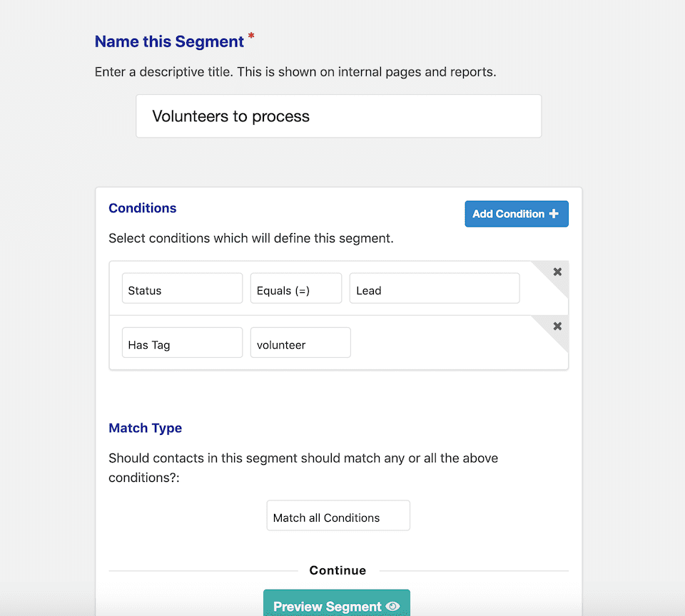Open the Lead status value dropdown
685x616 pixels.
[x=434, y=288]
